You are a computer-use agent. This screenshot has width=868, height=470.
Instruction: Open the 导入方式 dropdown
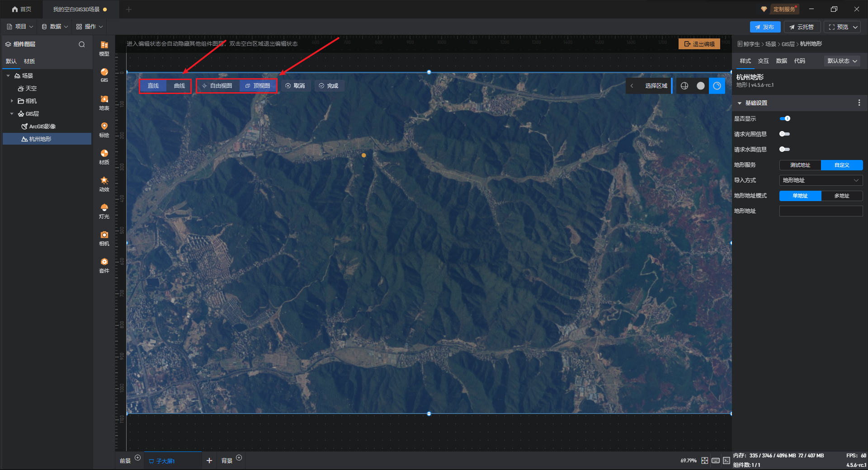click(x=821, y=180)
